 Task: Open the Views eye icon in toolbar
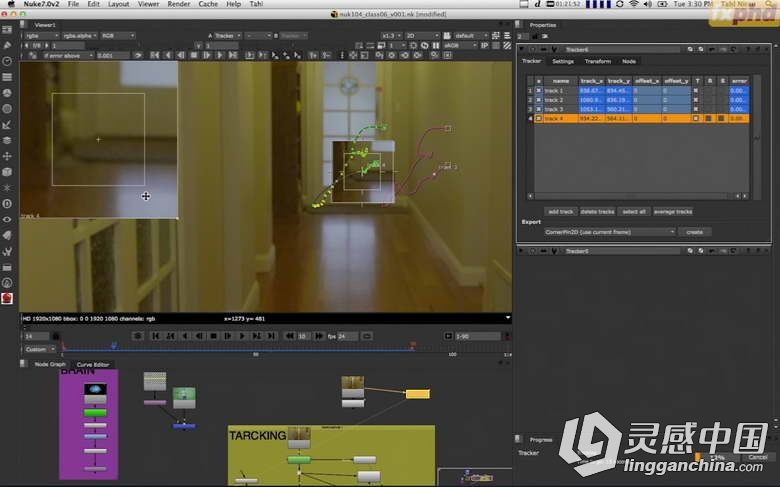click(x=7, y=219)
